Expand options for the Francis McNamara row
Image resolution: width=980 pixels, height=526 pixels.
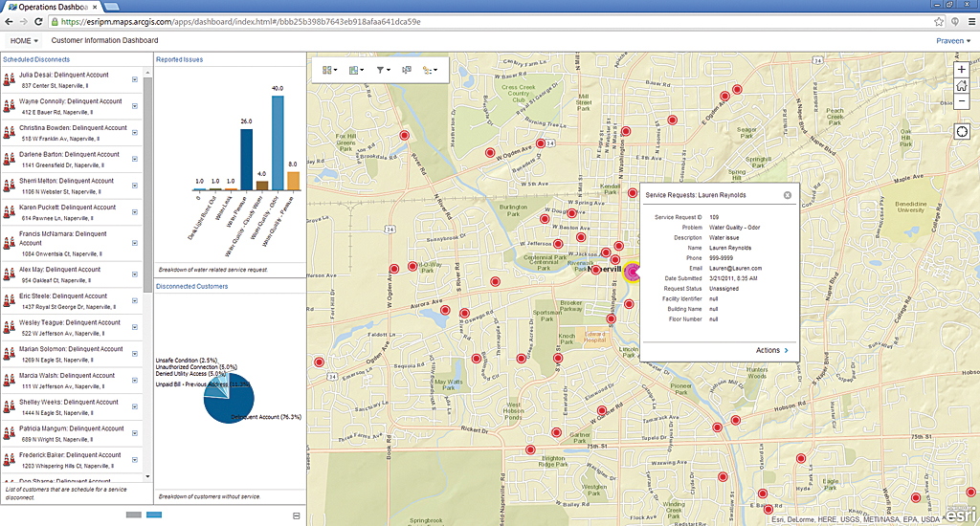pyautogui.click(x=135, y=243)
